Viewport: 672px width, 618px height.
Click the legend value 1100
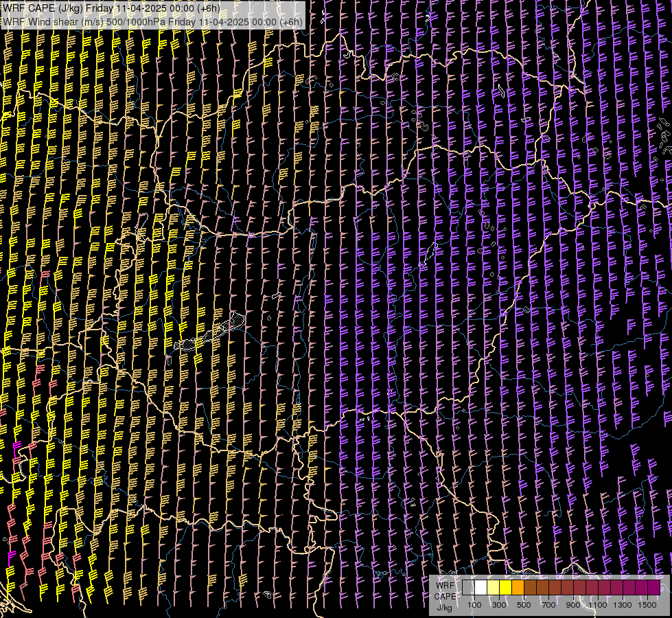(x=597, y=605)
